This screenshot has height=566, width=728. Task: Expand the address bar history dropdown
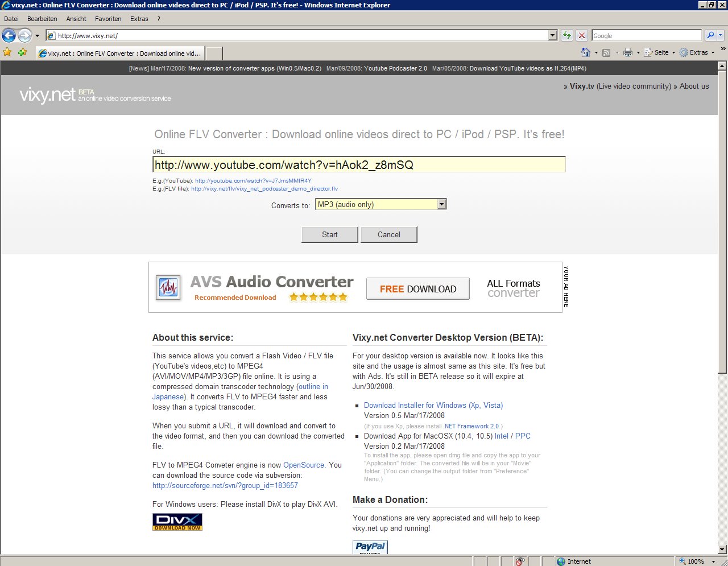(x=552, y=36)
